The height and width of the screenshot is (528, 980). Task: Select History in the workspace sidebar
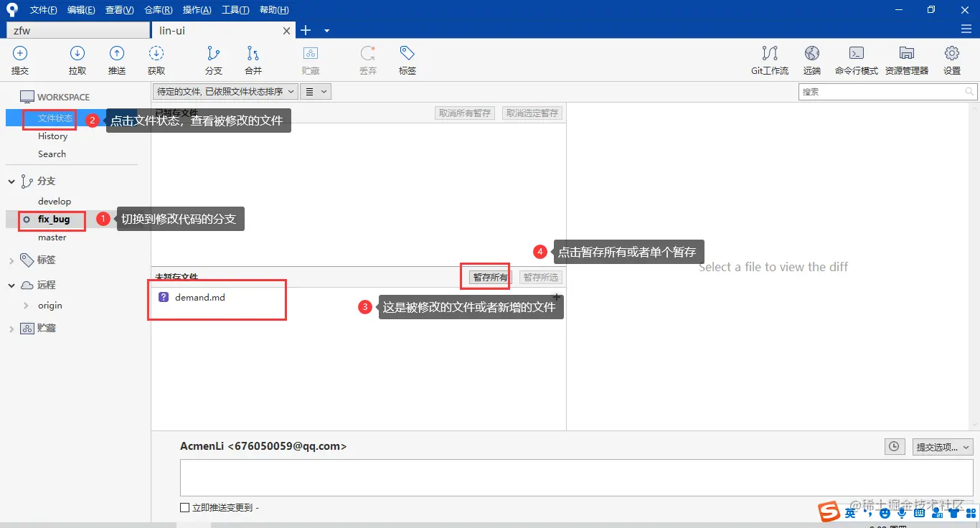pyautogui.click(x=52, y=136)
